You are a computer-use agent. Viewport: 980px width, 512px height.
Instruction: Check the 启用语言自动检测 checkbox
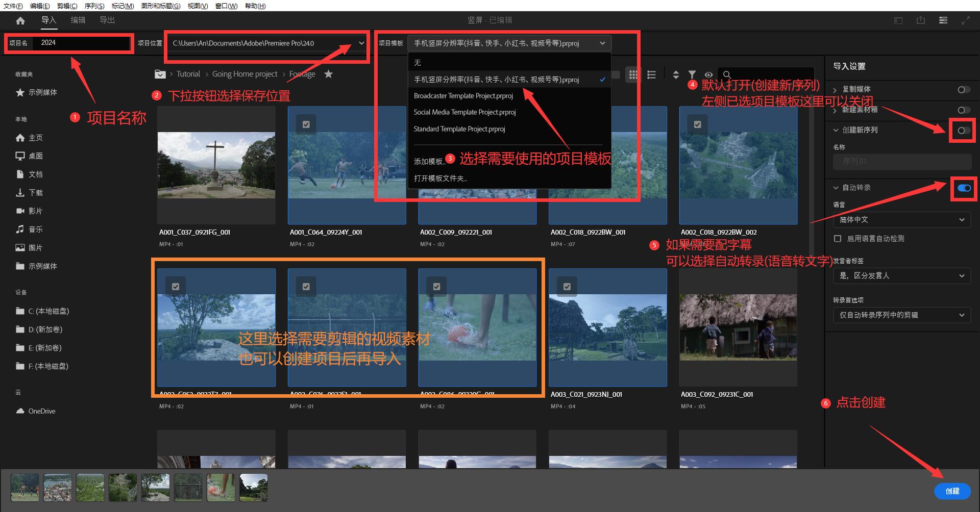coord(838,239)
